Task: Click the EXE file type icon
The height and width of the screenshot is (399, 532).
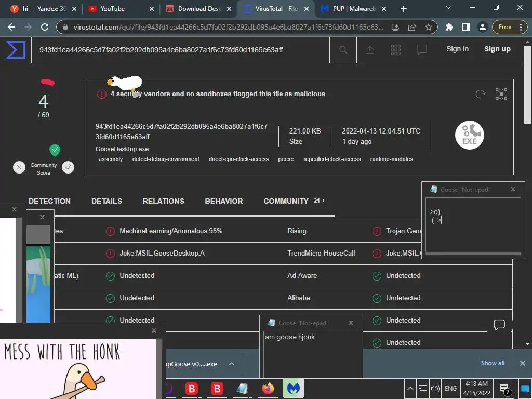Action: [469, 135]
